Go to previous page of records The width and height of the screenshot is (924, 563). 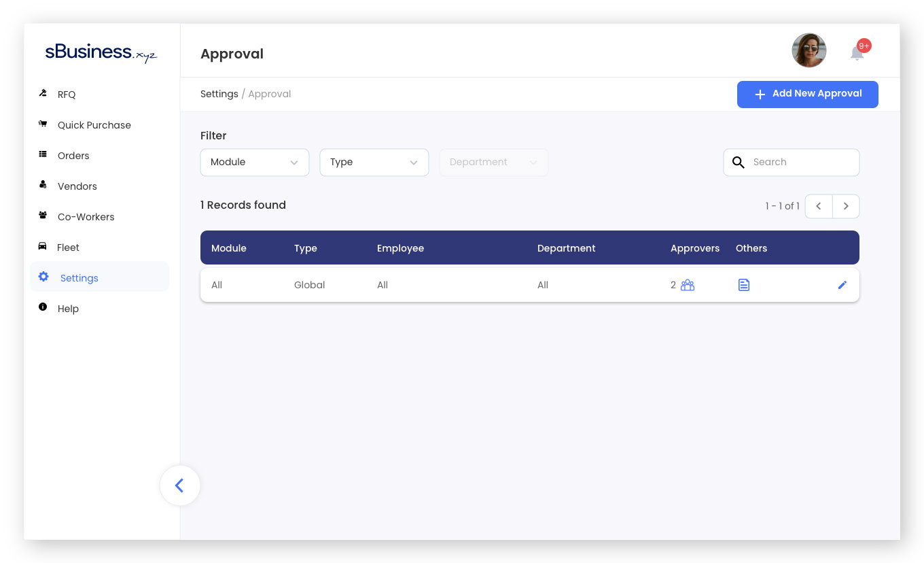tap(819, 206)
